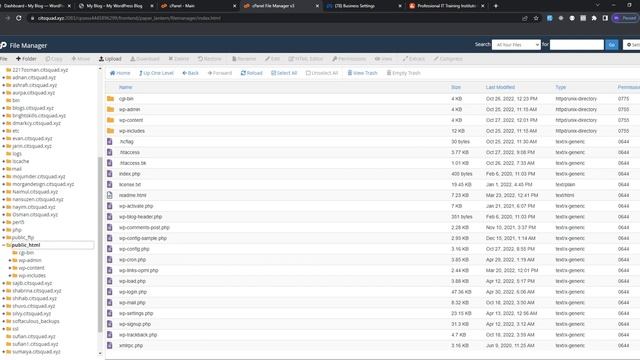Image resolution: width=640 pixels, height=360 pixels.
Task: Expand the etc tree node
Action: 4,131
